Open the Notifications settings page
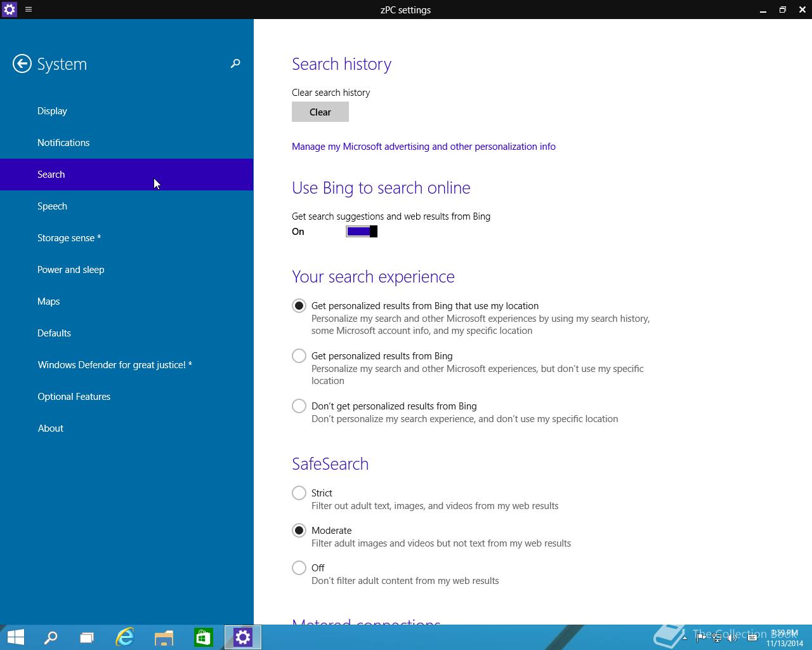 (x=127, y=143)
